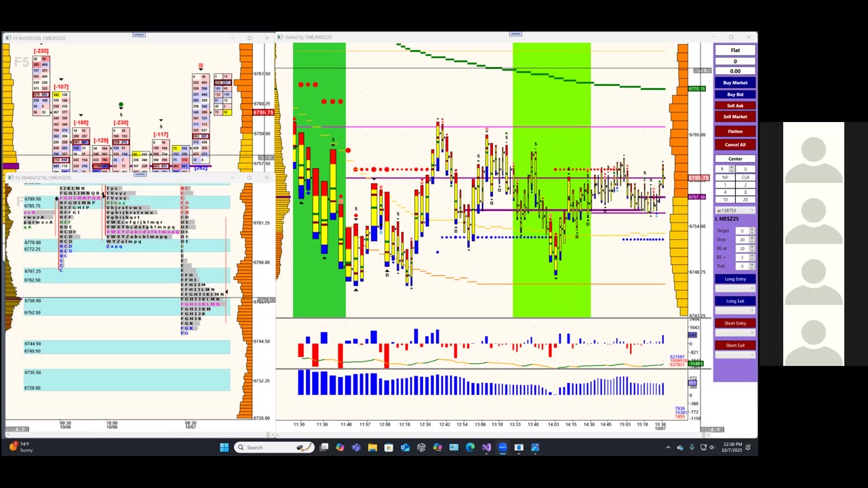Open Visual Studio from the taskbar
The width and height of the screenshot is (868, 488).
click(x=486, y=447)
